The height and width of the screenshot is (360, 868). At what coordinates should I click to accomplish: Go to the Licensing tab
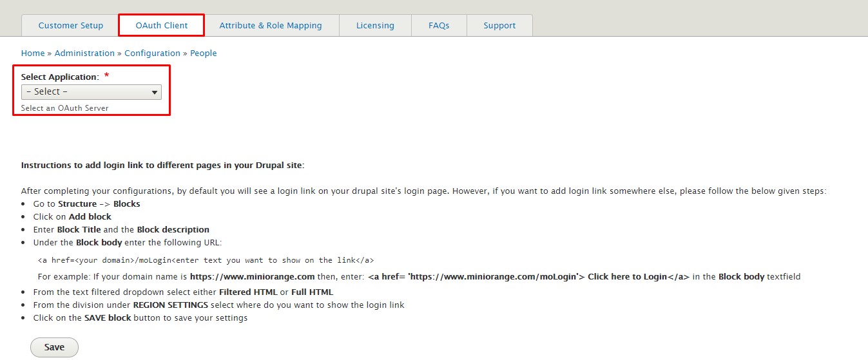(x=375, y=26)
